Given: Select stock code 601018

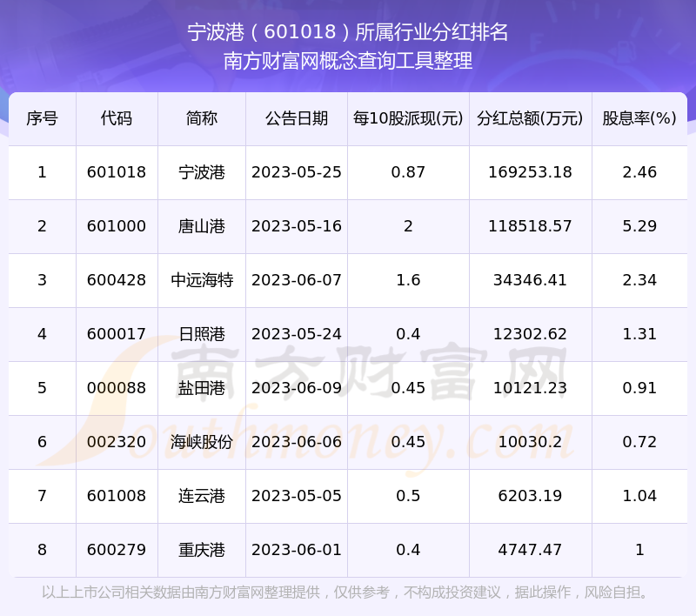Looking at the screenshot, I should click(117, 172).
